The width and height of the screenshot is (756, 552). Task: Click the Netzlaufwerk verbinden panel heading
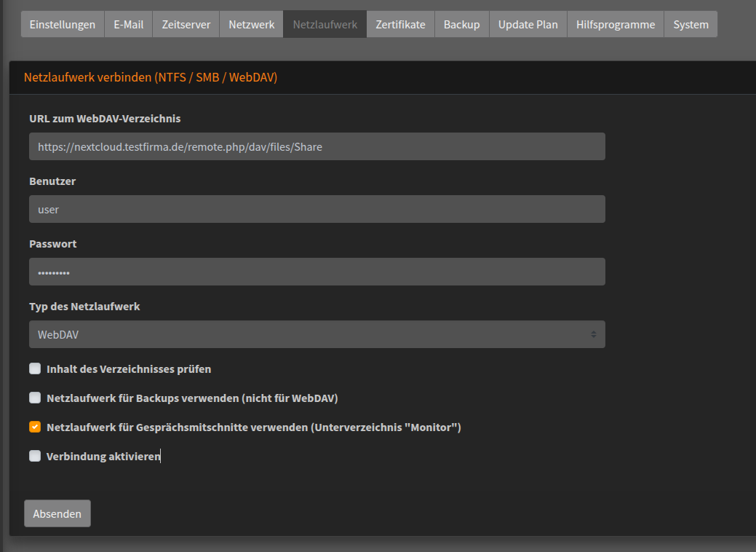tap(151, 77)
